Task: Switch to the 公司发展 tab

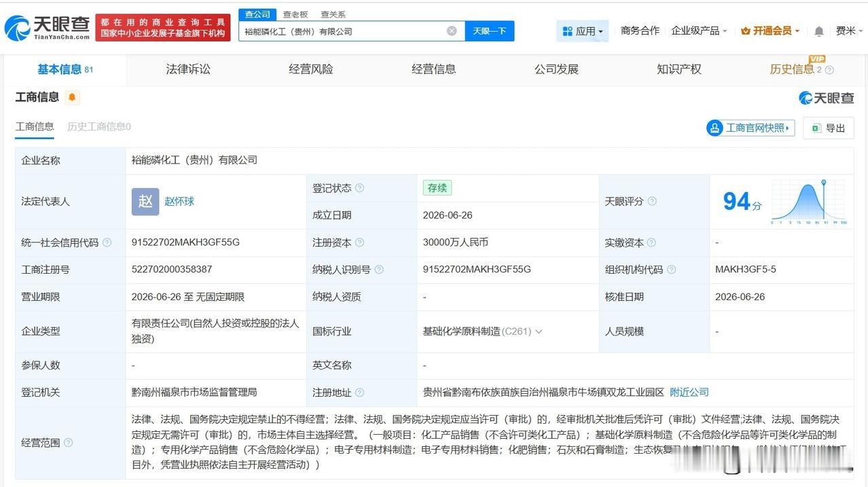Action: click(x=556, y=69)
